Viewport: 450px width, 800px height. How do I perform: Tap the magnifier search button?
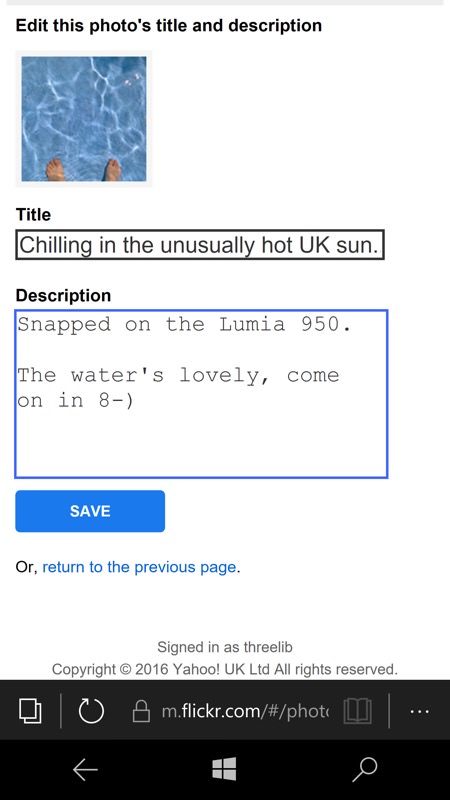click(365, 769)
